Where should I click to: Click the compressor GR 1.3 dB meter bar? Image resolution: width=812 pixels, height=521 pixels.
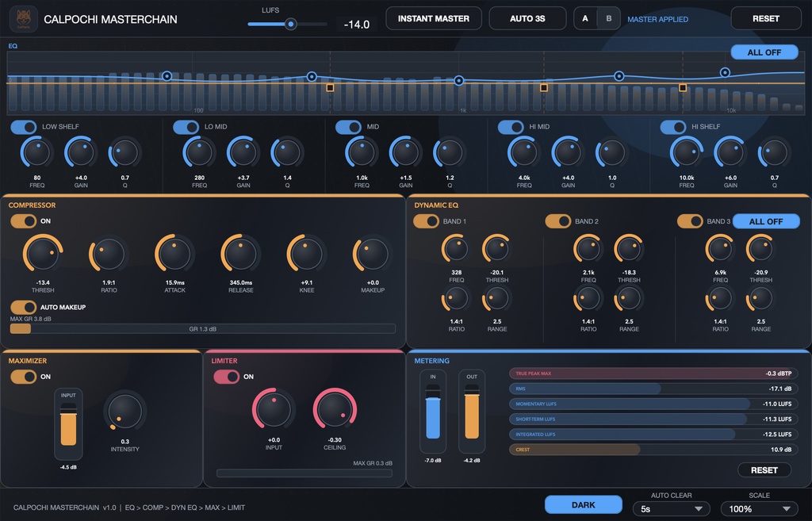(x=202, y=329)
